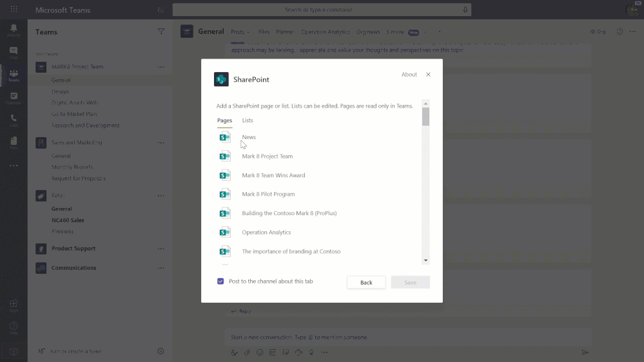644x362 pixels.
Task: Open manage teams gear icon
Action: 161,351
